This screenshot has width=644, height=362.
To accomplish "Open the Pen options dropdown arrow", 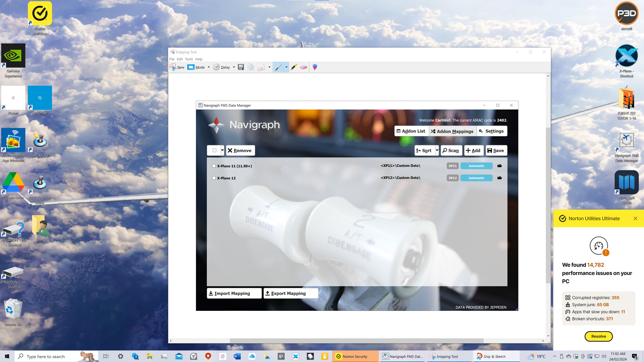I will pyautogui.click(x=287, y=67).
